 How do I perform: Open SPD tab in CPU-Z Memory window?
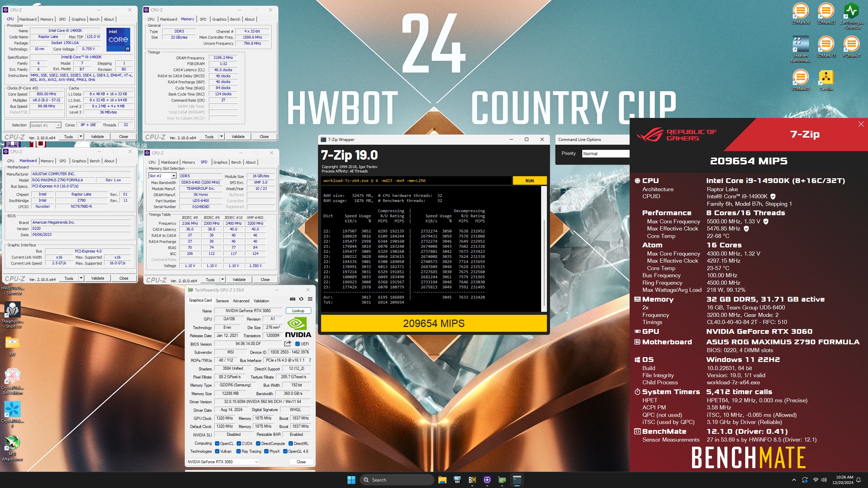(x=203, y=19)
